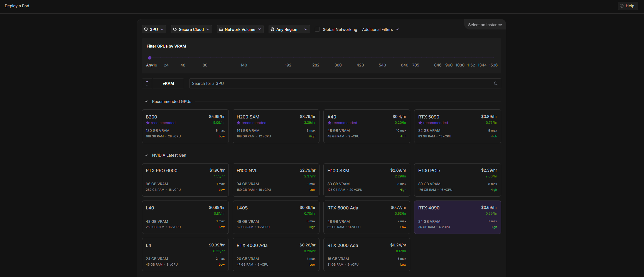Click the $5.99/hr price on B200
This screenshot has height=277, width=644.
click(217, 117)
